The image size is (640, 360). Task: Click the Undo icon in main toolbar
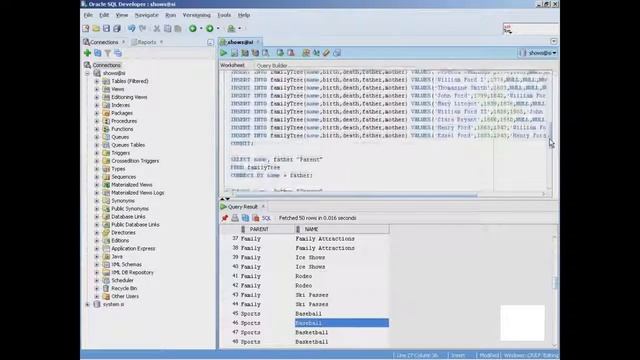[x=131, y=29]
